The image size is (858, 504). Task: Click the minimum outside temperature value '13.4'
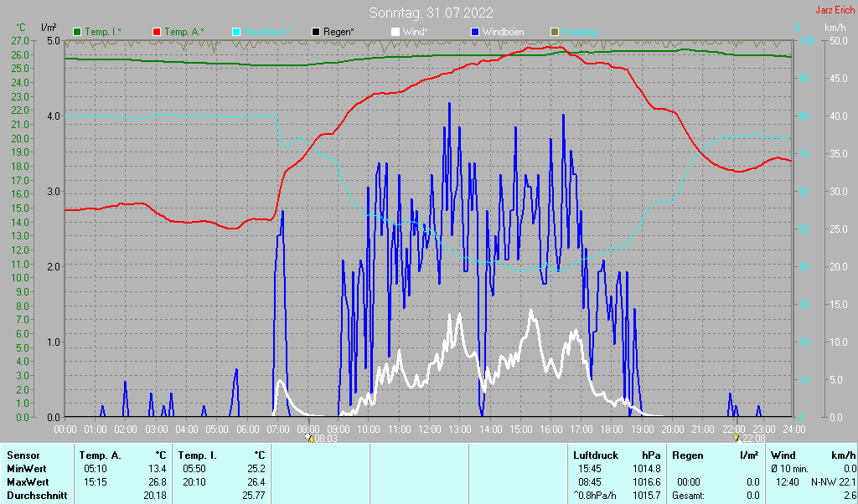click(158, 469)
